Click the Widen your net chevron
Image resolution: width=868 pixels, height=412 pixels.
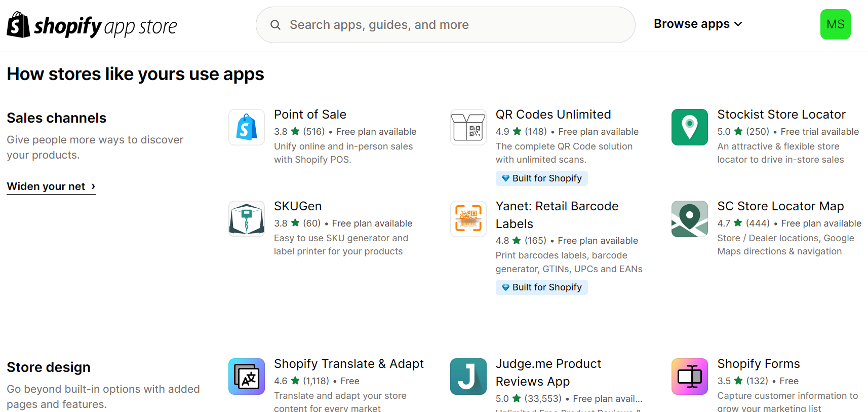pos(93,186)
